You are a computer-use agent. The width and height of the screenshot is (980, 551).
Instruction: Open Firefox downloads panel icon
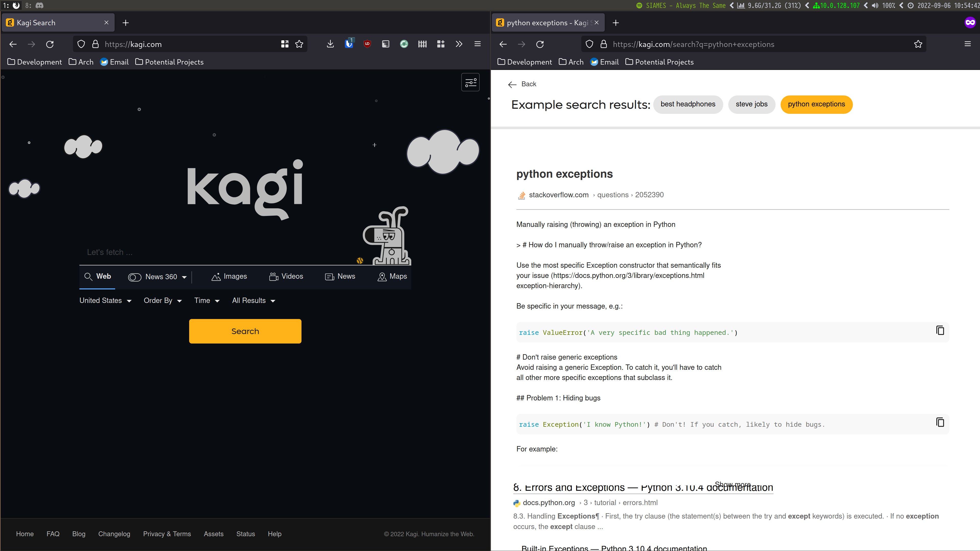pyautogui.click(x=330, y=44)
